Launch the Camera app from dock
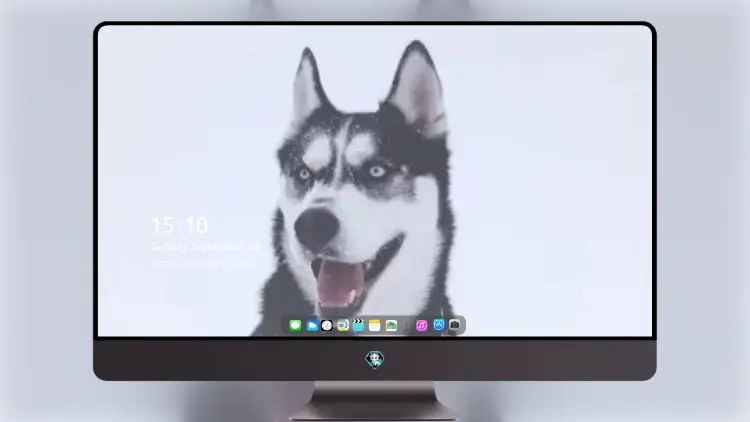The image size is (750, 422). [x=454, y=325]
